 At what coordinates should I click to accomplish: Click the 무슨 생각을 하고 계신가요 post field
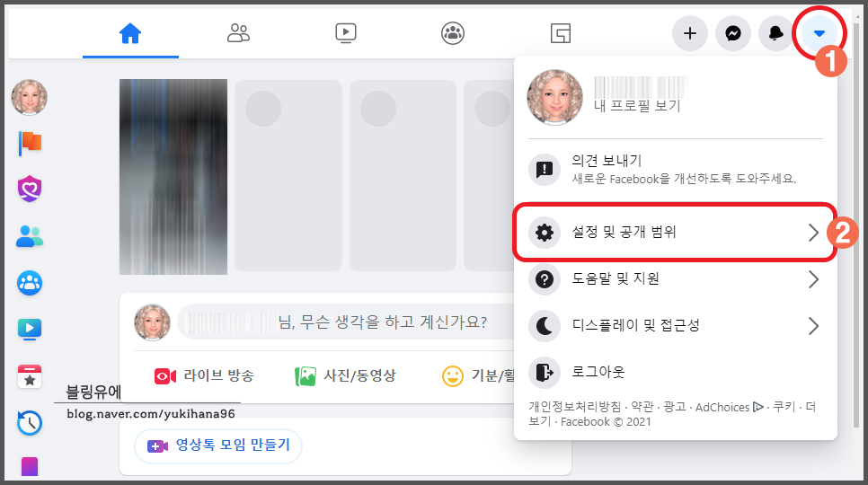click(x=346, y=322)
